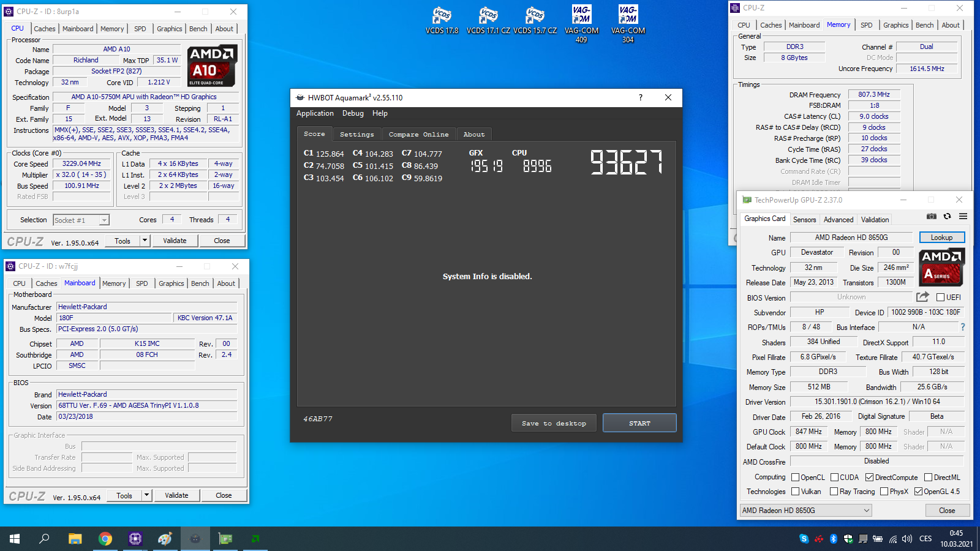Open the GPU-Z hamburger menu
This screenshot has height=551, width=980.
[963, 216]
